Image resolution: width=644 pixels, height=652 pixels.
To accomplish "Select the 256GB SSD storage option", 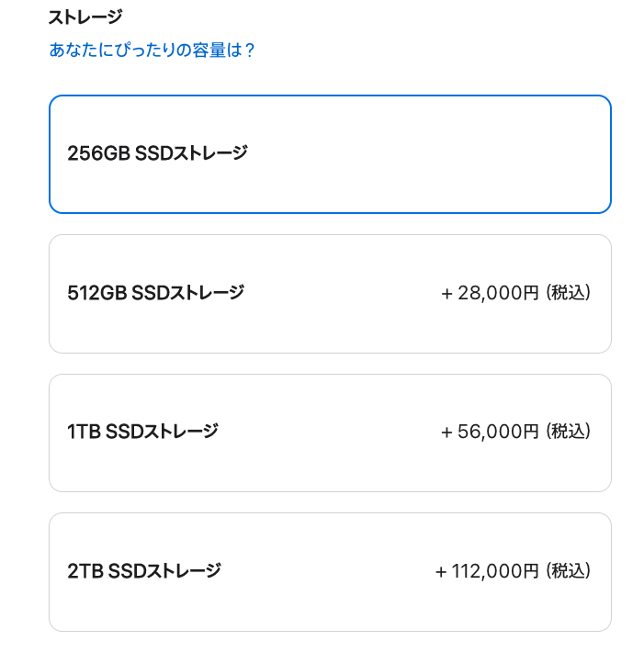I will pyautogui.click(x=330, y=154).
